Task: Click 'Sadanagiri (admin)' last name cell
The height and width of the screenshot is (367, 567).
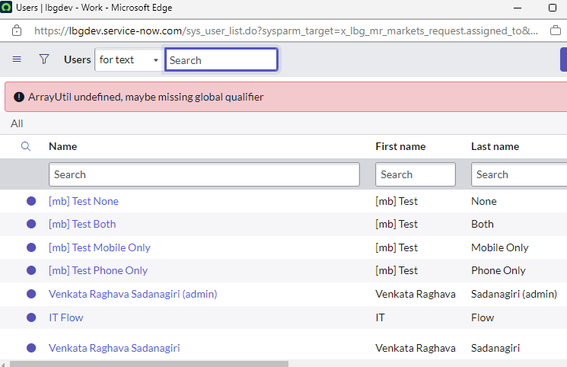Action: pyautogui.click(x=514, y=294)
